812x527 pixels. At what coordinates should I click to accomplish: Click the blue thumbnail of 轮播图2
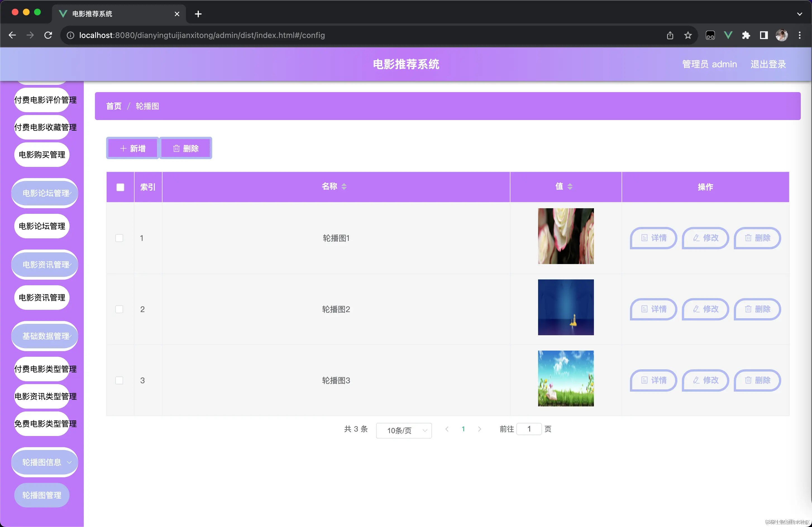(566, 307)
